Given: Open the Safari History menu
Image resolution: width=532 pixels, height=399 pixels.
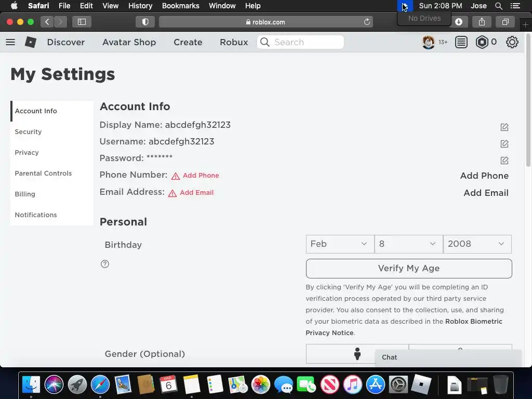Looking at the screenshot, I should [140, 6].
